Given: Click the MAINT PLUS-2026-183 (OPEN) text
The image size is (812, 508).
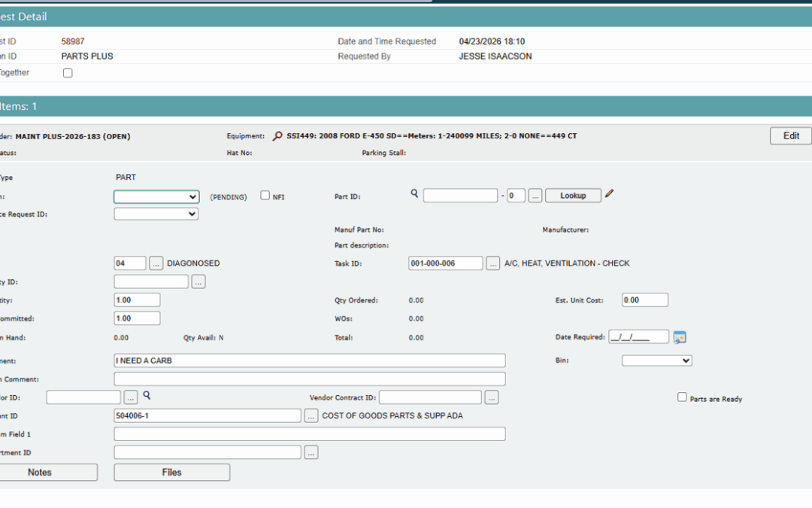Looking at the screenshot, I should 73,136.
